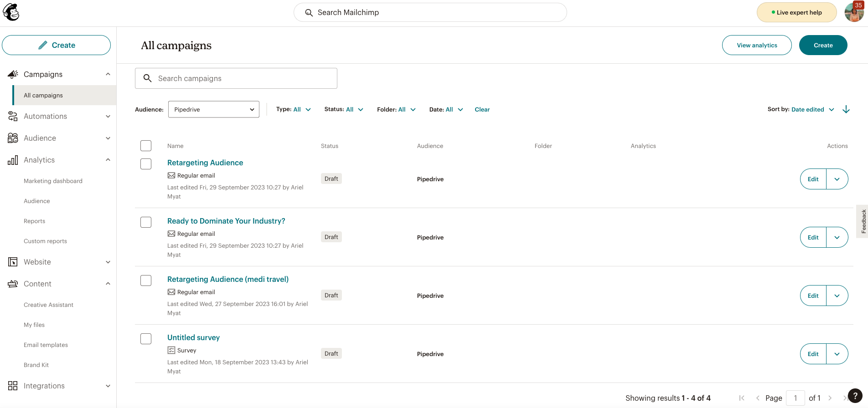Open Audience submenu item under Analytics
This screenshot has width=868, height=408.
[37, 201]
